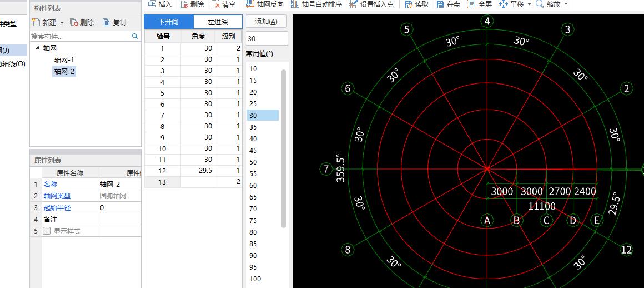Click axis bubble 4 in the drawing

487,21
